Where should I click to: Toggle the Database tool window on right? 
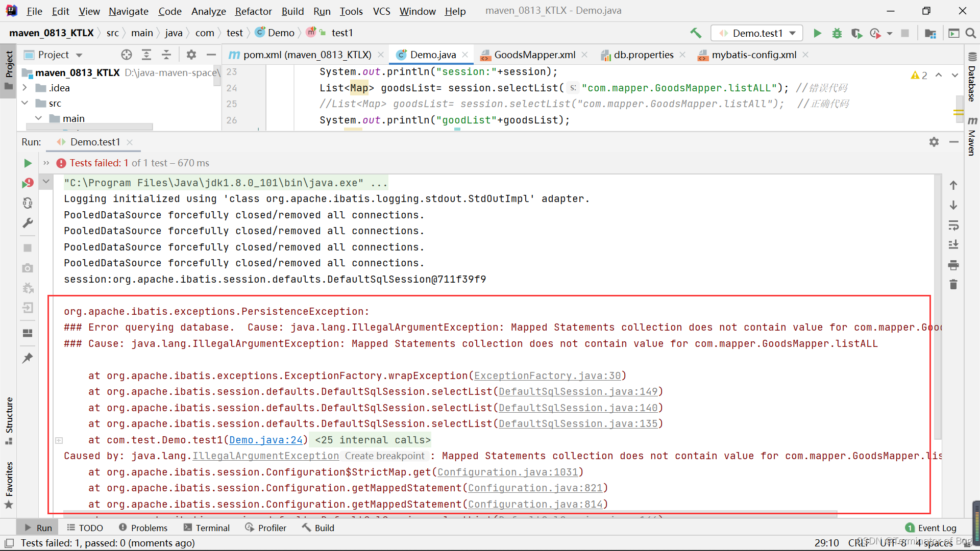coord(972,77)
